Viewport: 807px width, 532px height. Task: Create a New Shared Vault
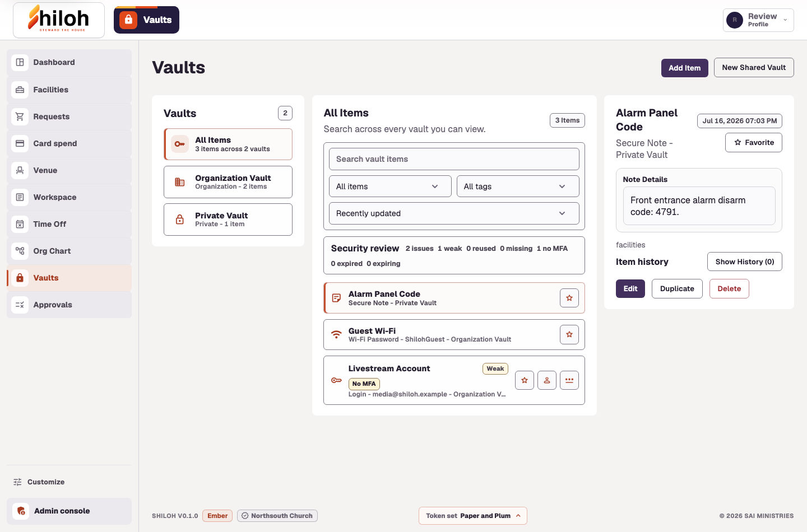pos(754,67)
